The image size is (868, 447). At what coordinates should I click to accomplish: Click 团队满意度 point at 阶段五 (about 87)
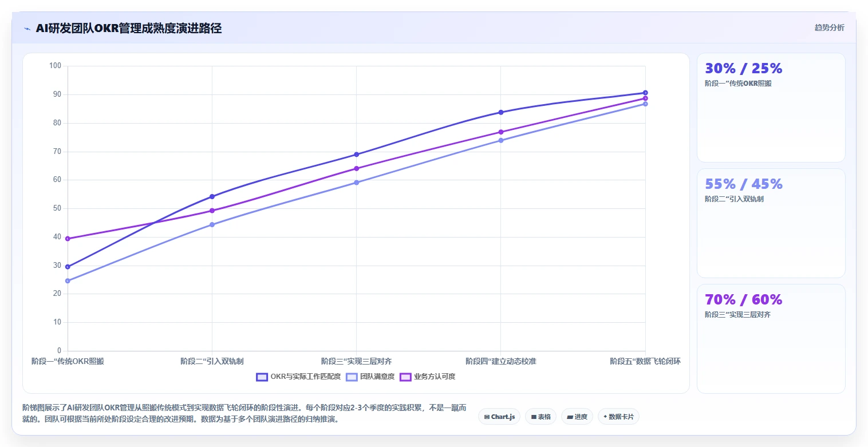pyautogui.click(x=645, y=104)
